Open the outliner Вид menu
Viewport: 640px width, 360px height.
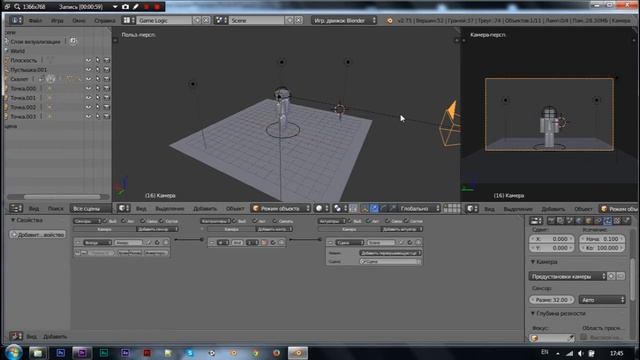pyautogui.click(x=34, y=209)
